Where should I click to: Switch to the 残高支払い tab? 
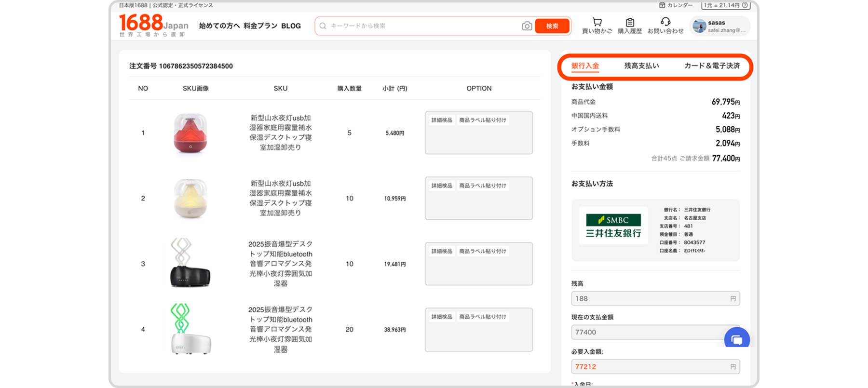pos(641,66)
